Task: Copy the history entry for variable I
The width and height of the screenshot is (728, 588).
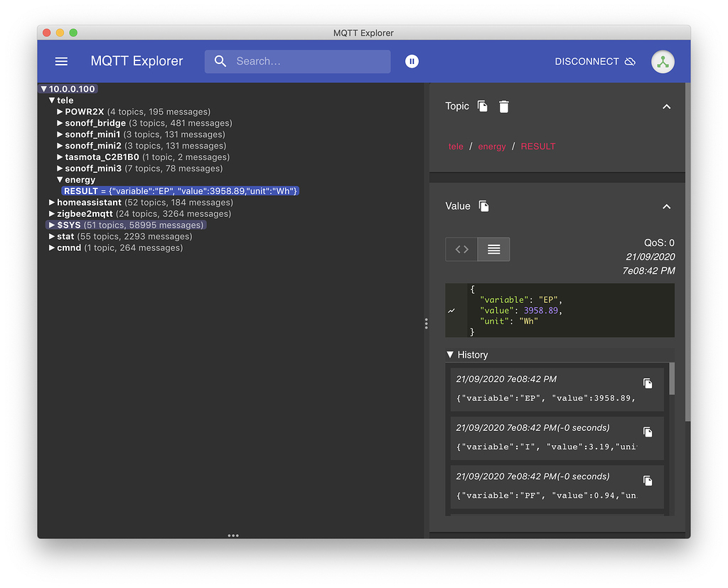Action: (x=648, y=432)
